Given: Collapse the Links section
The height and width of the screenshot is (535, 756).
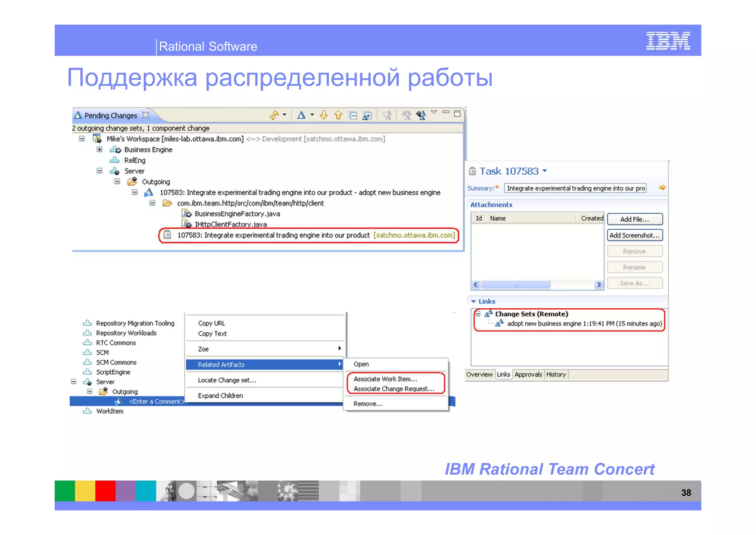Looking at the screenshot, I should pyautogui.click(x=474, y=301).
